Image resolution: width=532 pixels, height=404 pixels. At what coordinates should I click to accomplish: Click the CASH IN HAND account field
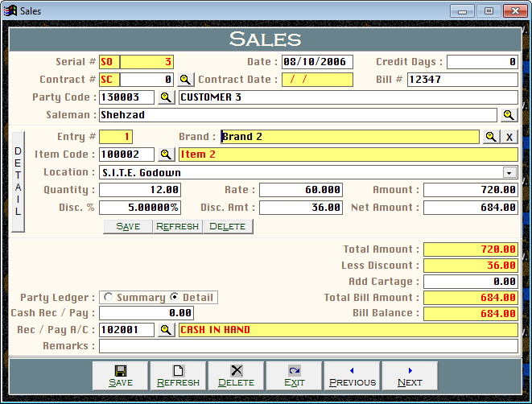pyautogui.click(x=348, y=330)
